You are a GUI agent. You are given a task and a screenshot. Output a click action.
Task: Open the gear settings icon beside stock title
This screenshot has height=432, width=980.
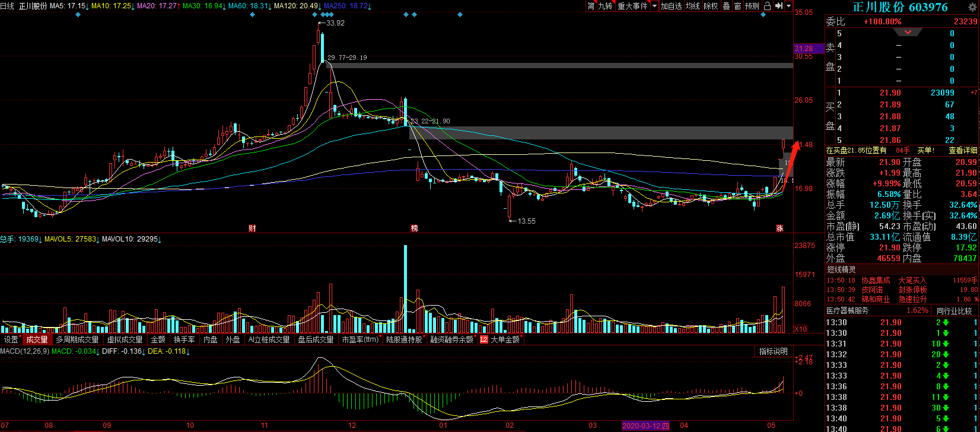pos(973,8)
